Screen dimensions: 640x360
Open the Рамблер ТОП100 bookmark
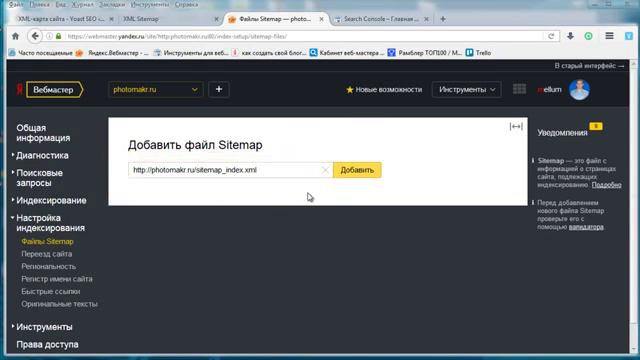click(424, 53)
